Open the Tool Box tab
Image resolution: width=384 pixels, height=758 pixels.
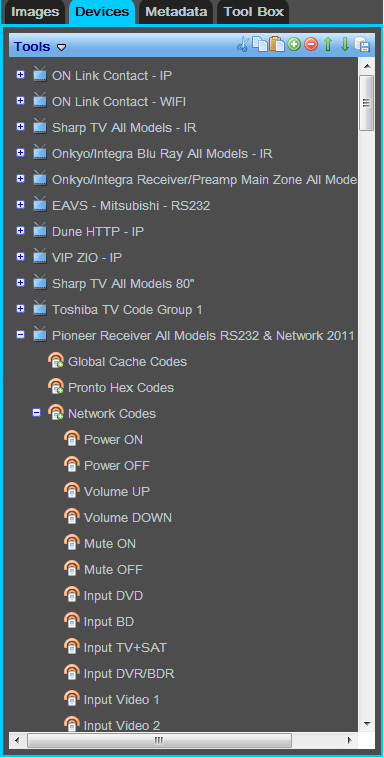(253, 12)
